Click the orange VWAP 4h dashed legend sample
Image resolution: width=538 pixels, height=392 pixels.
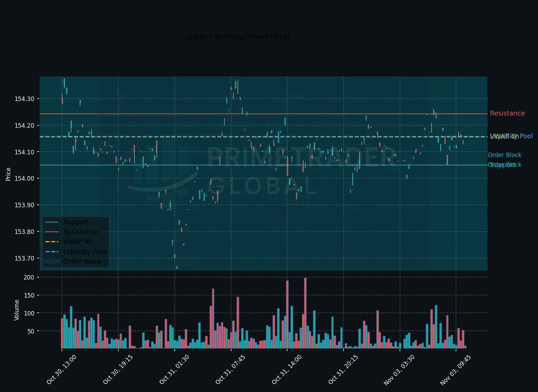[52, 242]
